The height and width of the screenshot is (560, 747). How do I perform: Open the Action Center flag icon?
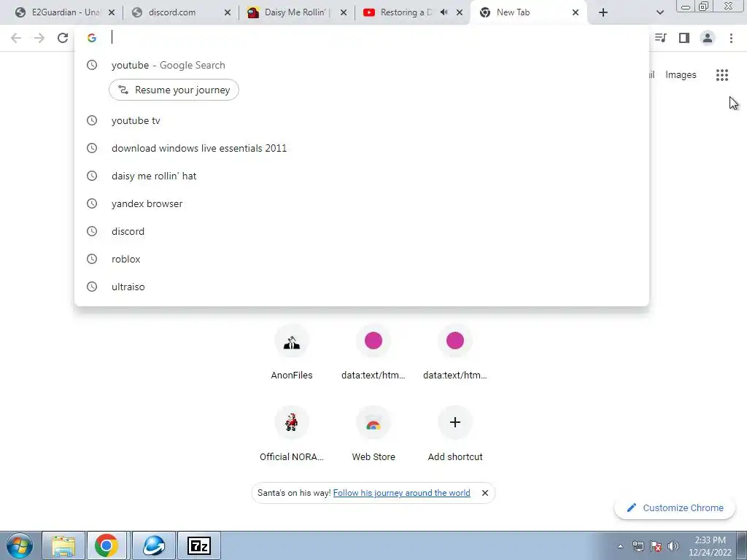point(656,546)
